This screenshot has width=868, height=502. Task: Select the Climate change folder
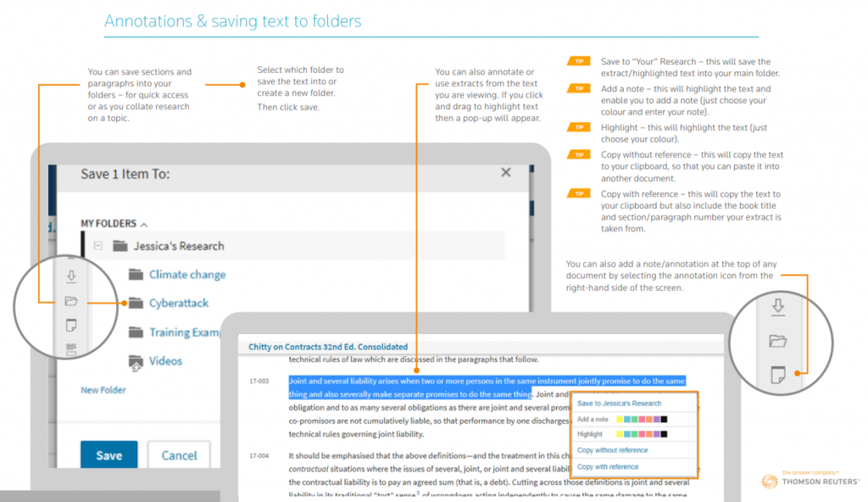pos(186,275)
